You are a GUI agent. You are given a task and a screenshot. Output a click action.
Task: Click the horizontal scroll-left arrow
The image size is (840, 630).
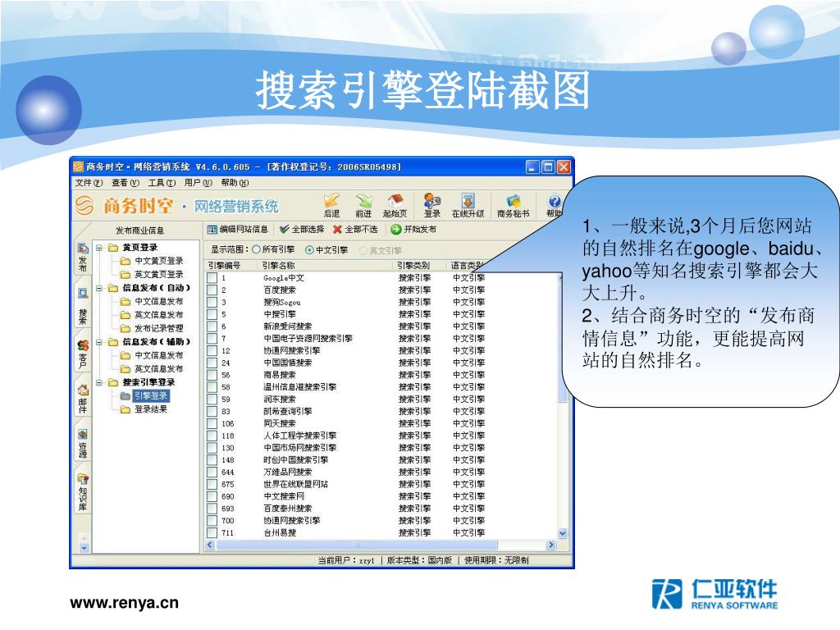[x=210, y=545]
